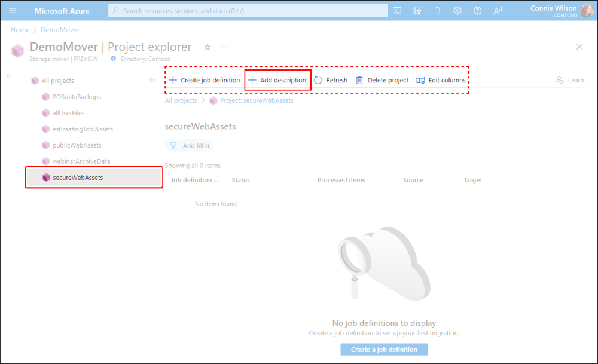Open the Help question mark icon
The width and height of the screenshot is (598, 364).
(477, 11)
